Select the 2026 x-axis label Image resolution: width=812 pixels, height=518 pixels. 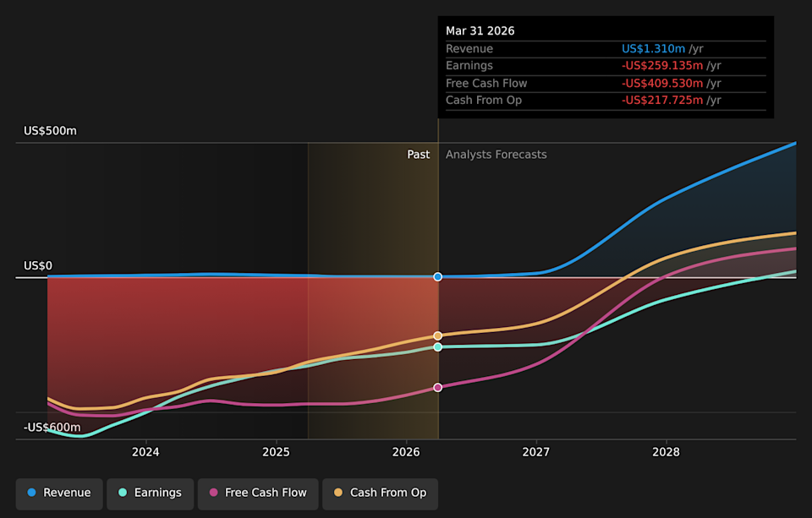coord(406,452)
